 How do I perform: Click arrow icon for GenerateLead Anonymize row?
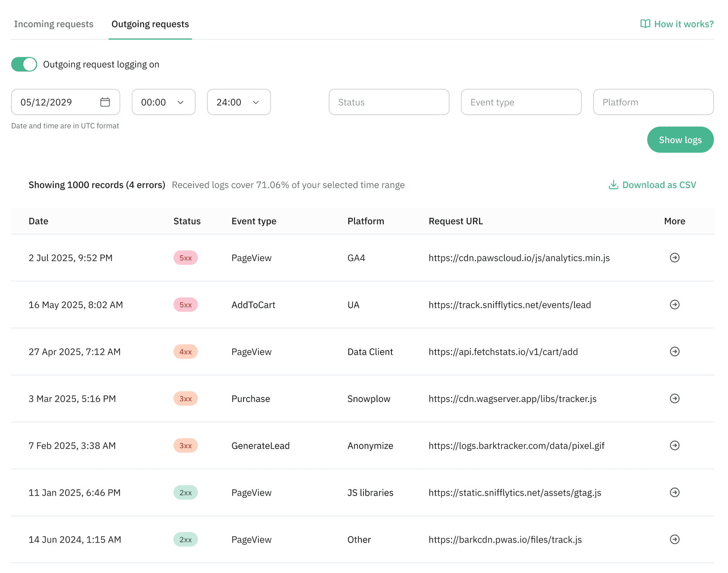point(675,446)
